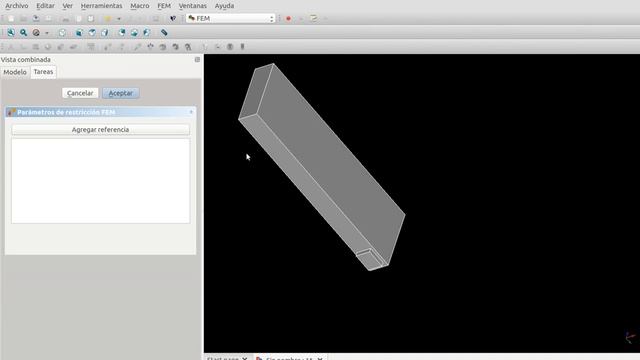The image size is (640, 360).
Task: Click the Copy icon
Action: [x=78, y=19]
